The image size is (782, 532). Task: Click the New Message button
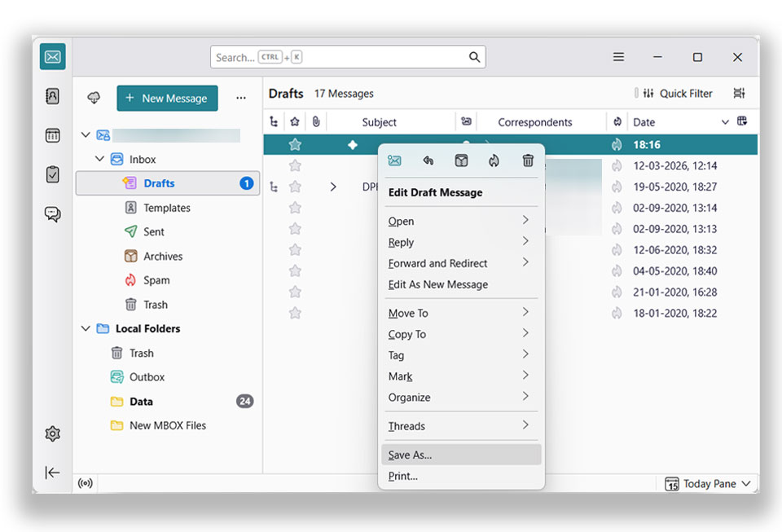[x=167, y=99]
